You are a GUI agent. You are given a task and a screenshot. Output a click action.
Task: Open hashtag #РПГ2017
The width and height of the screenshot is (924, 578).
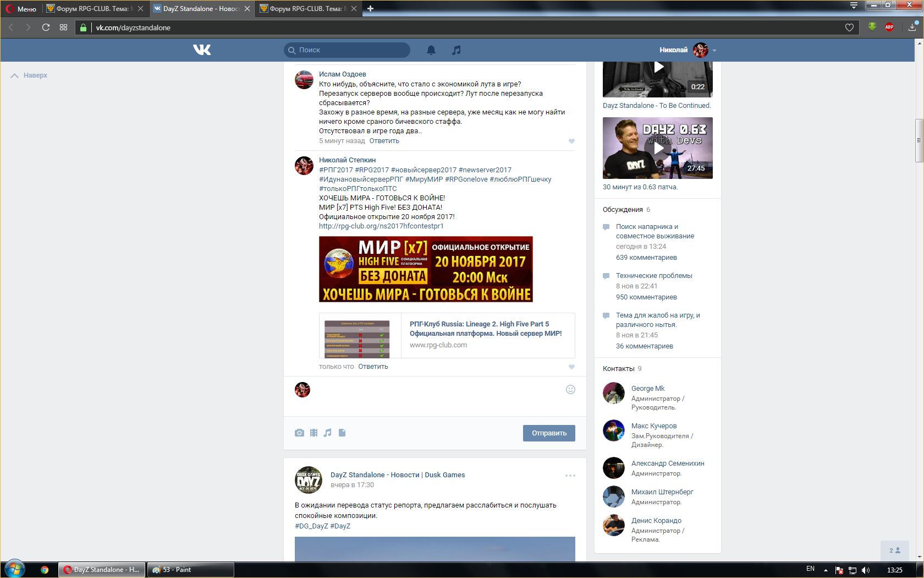pyautogui.click(x=335, y=170)
